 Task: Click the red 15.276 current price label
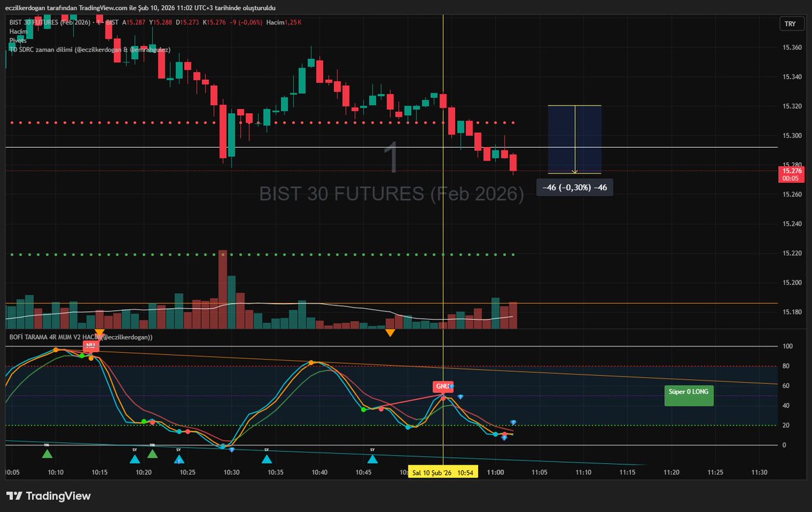[x=791, y=174]
